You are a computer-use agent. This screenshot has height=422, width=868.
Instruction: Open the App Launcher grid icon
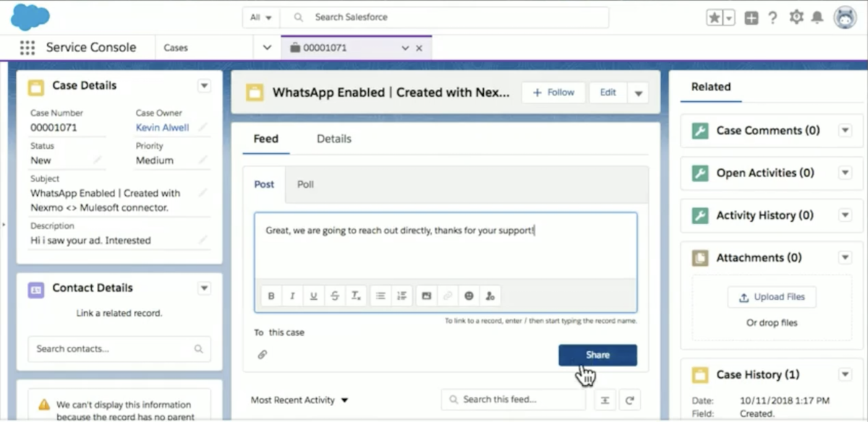(x=27, y=48)
